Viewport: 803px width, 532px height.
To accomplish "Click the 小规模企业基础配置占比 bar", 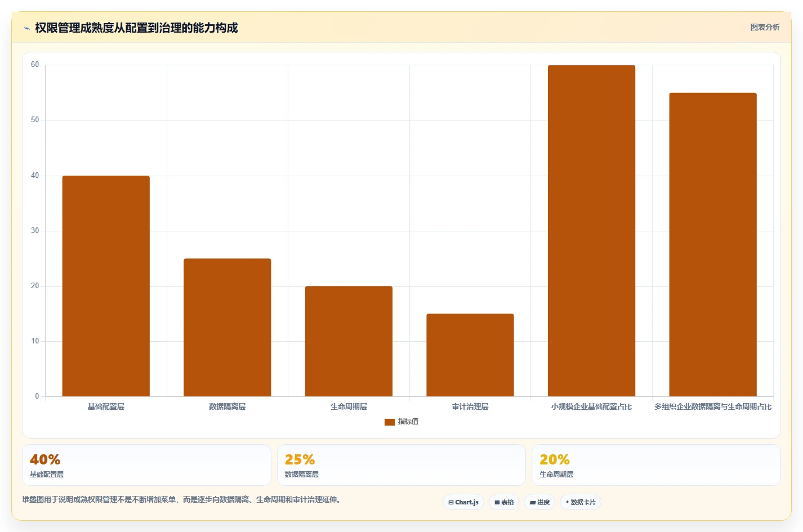I will tap(591, 231).
